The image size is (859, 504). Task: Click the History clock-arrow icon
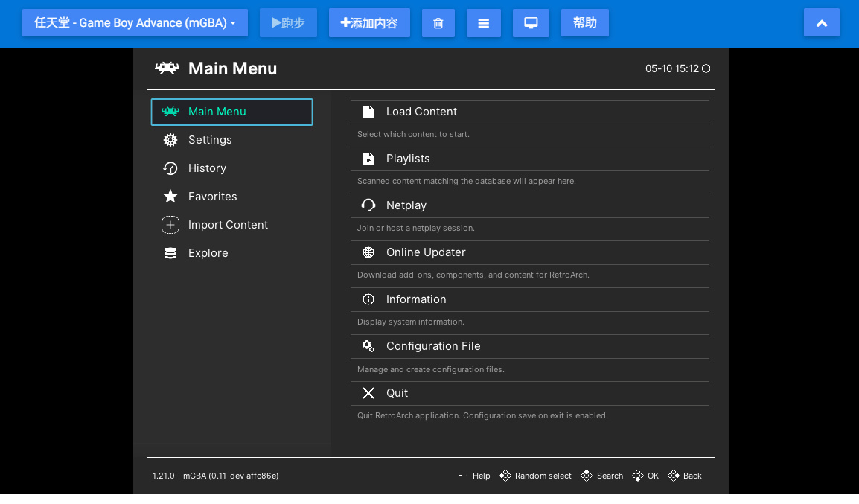click(170, 168)
